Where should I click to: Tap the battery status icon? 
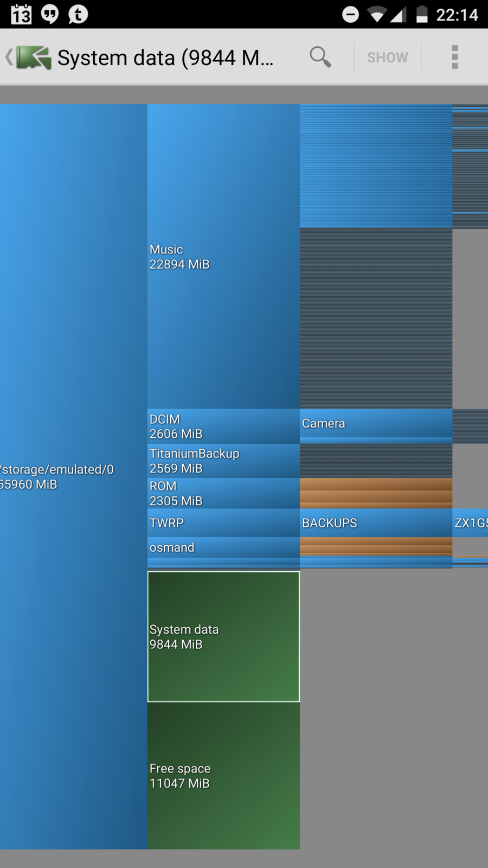[421, 14]
